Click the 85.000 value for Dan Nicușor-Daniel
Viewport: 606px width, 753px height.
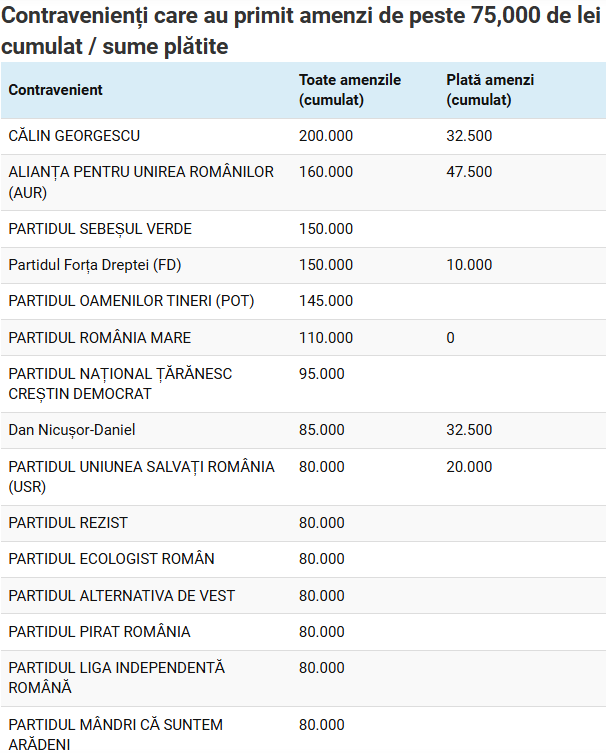(321, 430)
